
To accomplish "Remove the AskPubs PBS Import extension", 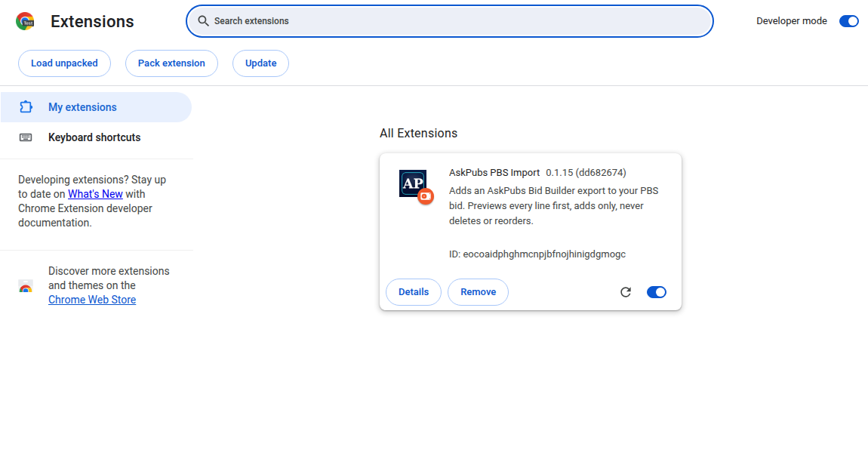I will click(479, 292).
